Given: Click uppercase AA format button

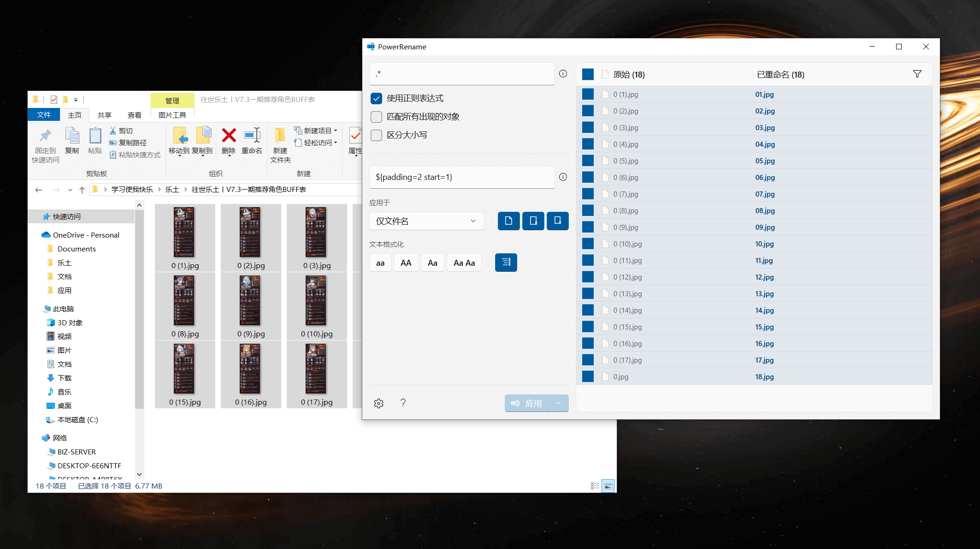Looking at the screenshot, I should click(x=406, y=263).
